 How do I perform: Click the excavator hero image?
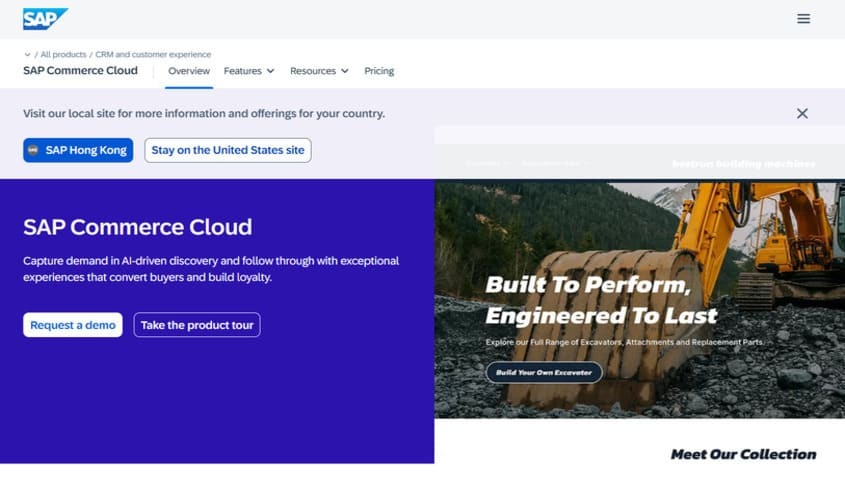[640, 299]
